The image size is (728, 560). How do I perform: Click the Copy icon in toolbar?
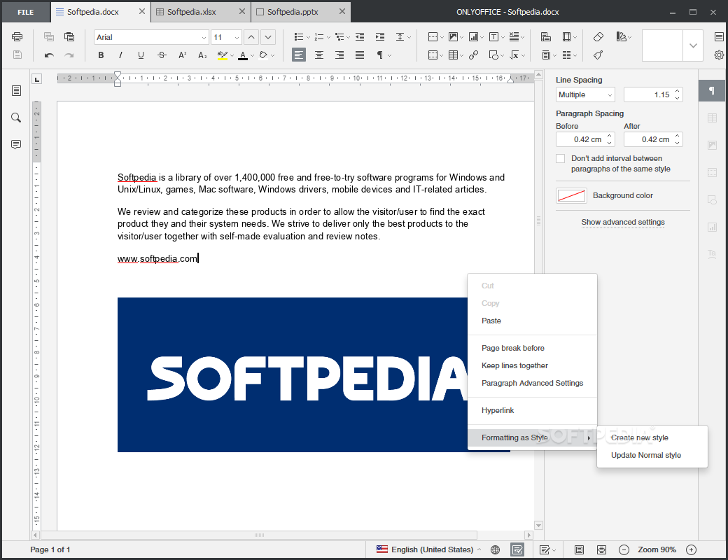point(49,36)
